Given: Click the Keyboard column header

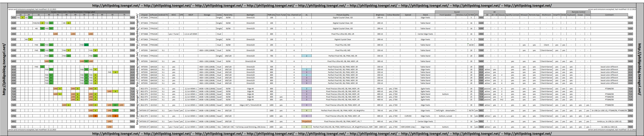Looking at the screenshot, I should tap(571, 15).
